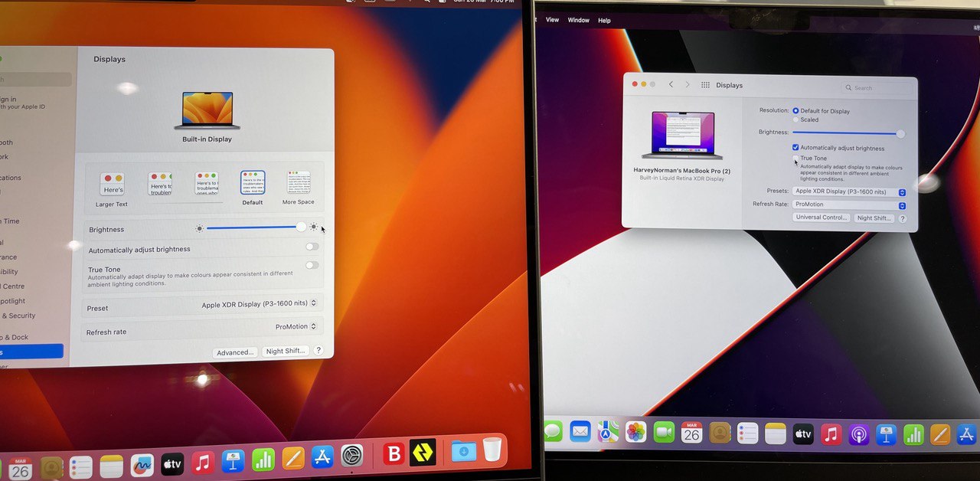Open the Presets dropdown in System Preferences
The image size is (980, 481).
[850, 191]
